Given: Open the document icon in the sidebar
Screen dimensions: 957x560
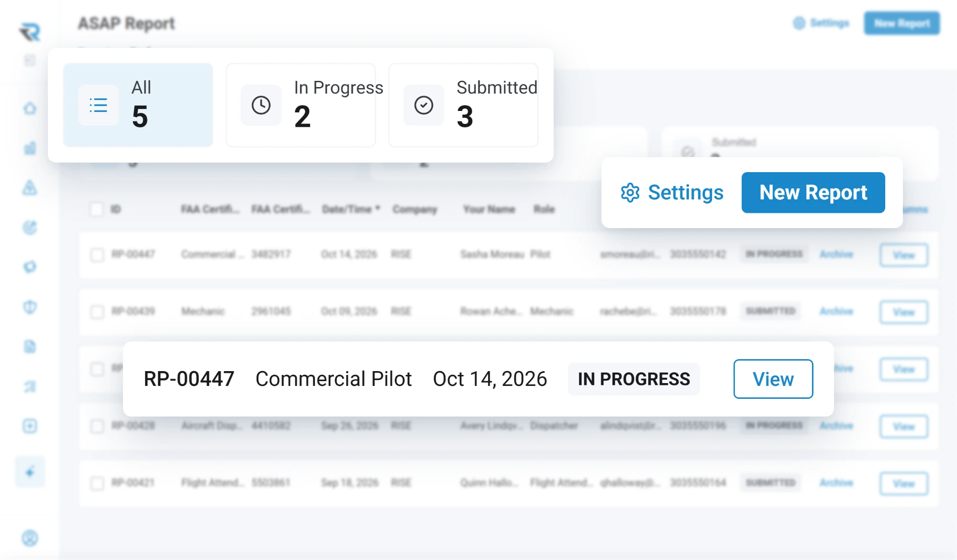Looking at the screenshot, I should click(30, 346).
